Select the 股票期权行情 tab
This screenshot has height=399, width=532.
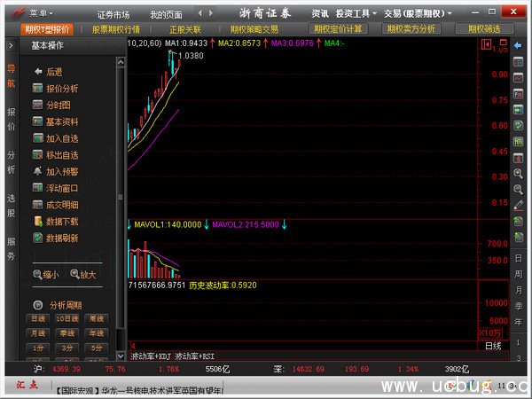115,29
